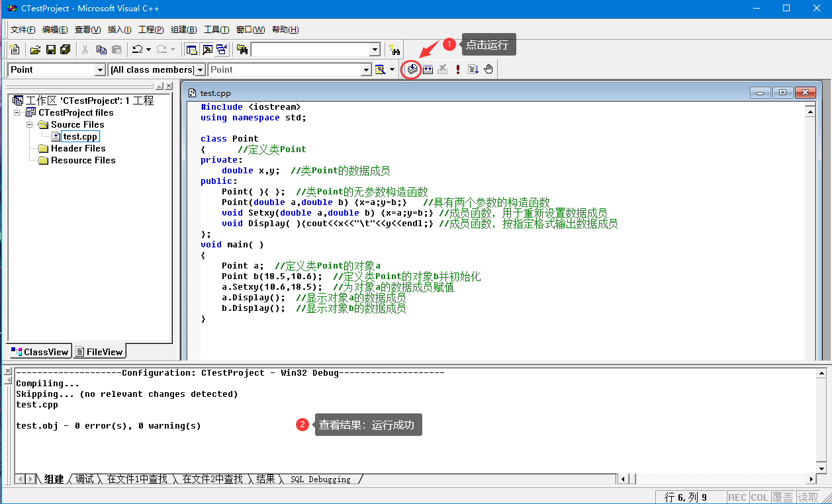Close the workspace panel with its X

click(x=169, y=86)
